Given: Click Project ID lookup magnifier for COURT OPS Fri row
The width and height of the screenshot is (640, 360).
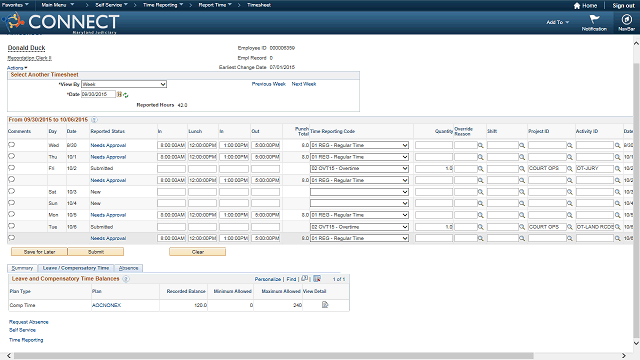Looking at the screenshot, I should tap(570, 169).
